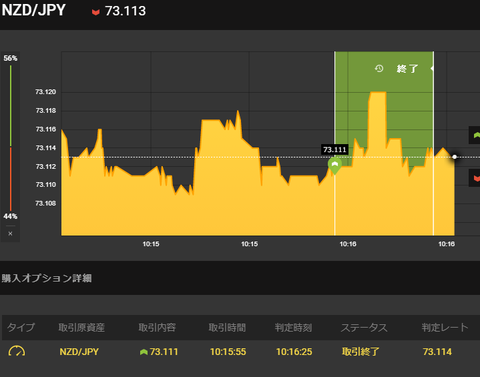Click trade time 10:15:55

coord(228,352)
